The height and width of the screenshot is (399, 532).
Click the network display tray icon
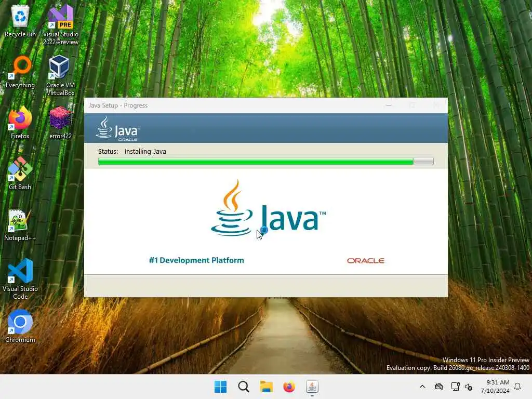click(x=455, y=387)
